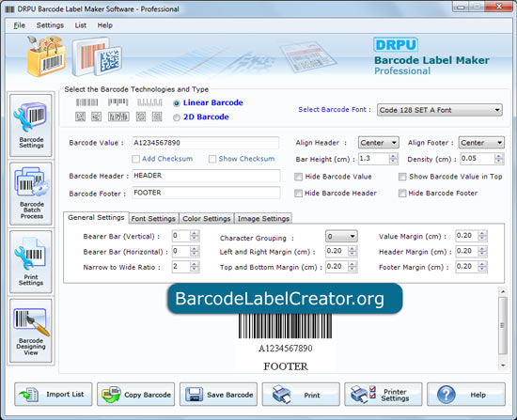Open the List menu

tap(81, 25)
